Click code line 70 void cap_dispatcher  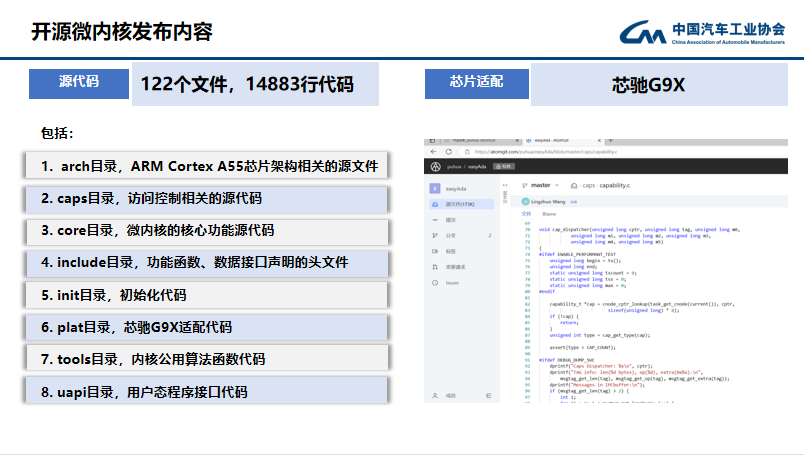[x=638, y=230]
